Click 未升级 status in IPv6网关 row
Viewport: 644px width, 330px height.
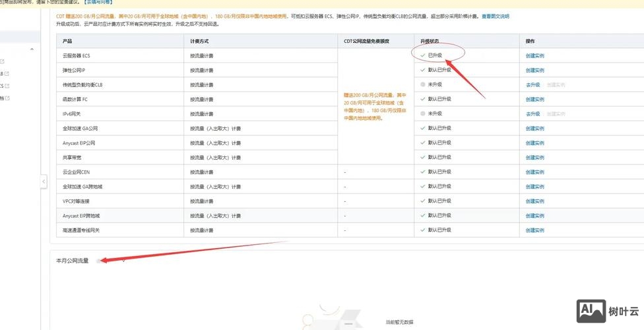(x=435, y=114)
